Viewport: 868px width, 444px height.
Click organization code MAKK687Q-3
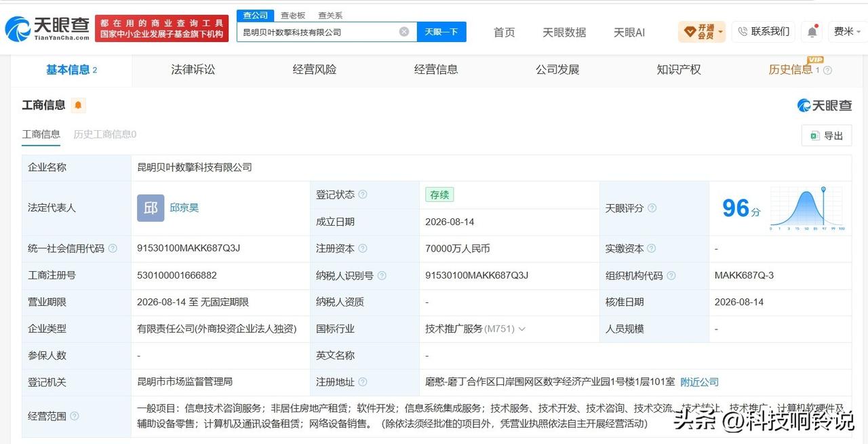click(x=744, y=276)
